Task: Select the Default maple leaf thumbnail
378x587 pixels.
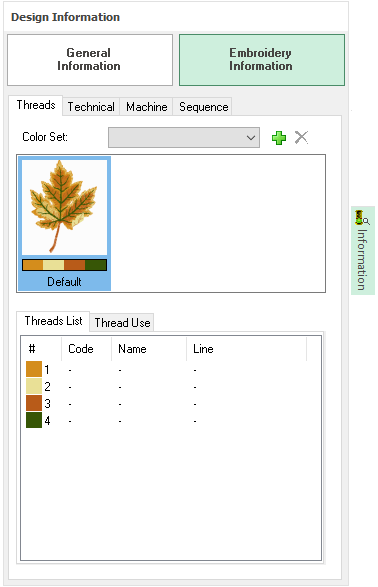Action: pos(64,223)
